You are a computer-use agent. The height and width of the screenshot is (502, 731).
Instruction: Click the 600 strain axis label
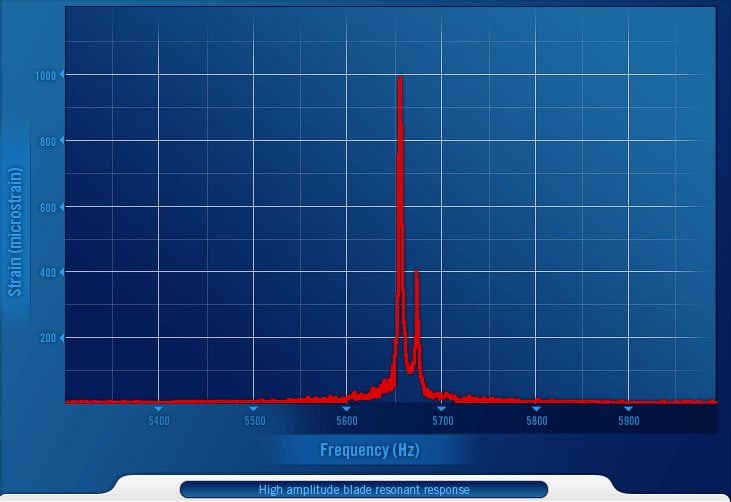pos(48,208)
